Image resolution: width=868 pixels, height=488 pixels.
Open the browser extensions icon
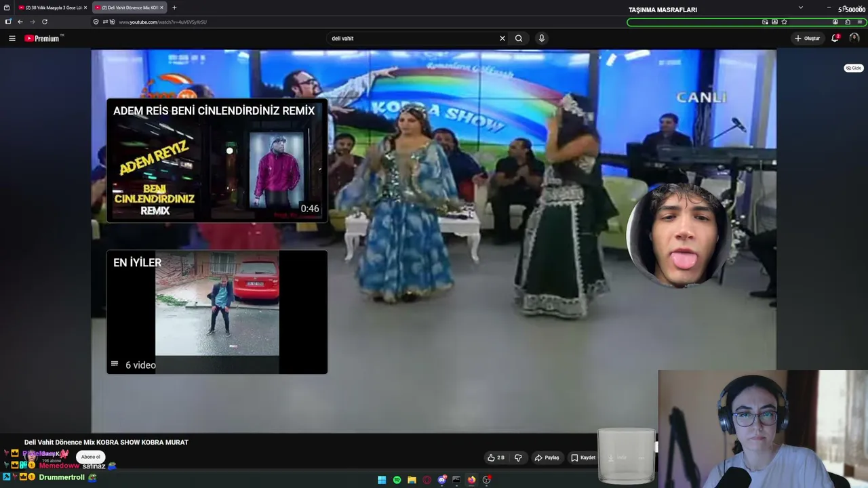click(848, 22)
